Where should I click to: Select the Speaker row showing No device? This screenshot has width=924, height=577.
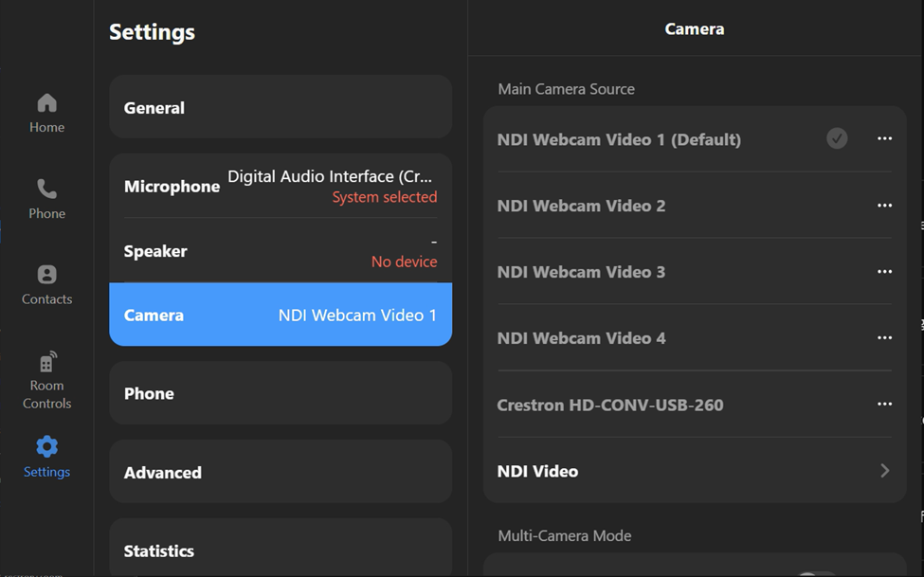(x=281, y=251)
